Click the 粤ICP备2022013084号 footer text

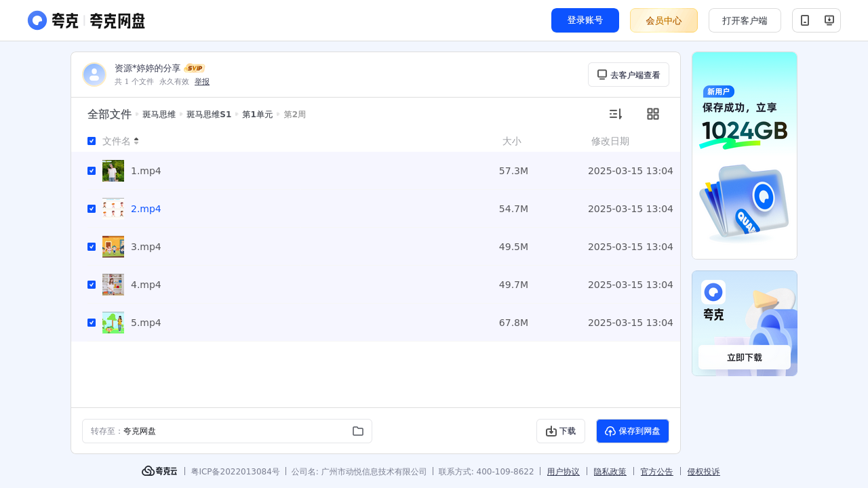pyautogui.click(x=235, y=472)
